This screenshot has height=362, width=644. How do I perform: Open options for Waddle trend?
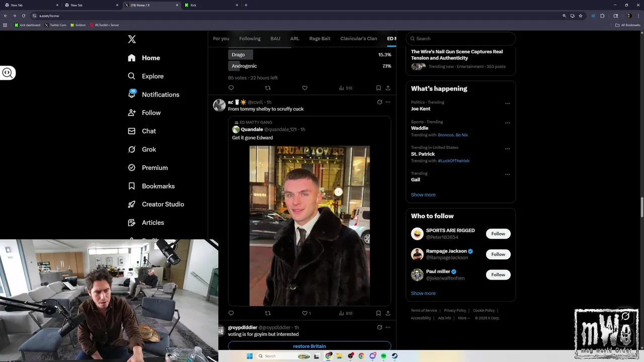tap(507, 123)
